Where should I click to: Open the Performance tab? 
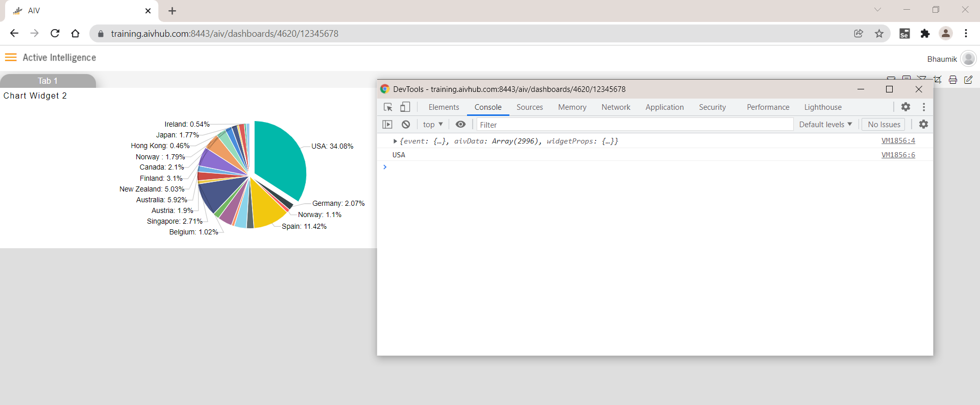tap(768, 107)
